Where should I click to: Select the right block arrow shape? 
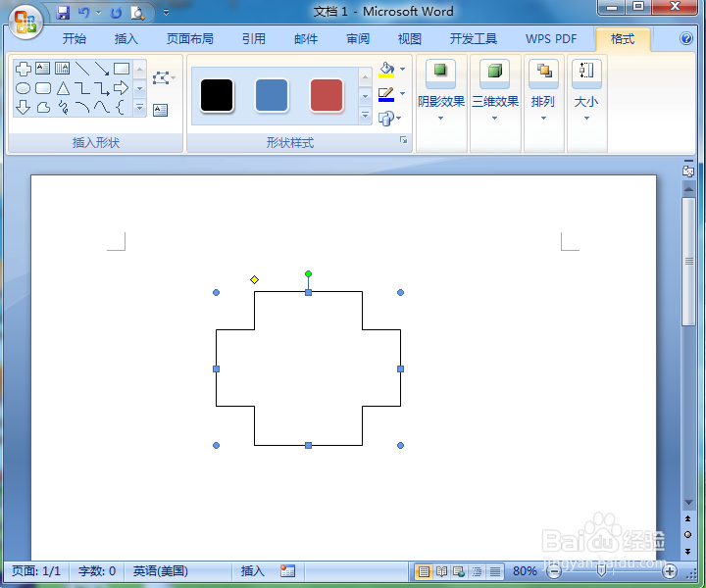[x=122, y=88]
